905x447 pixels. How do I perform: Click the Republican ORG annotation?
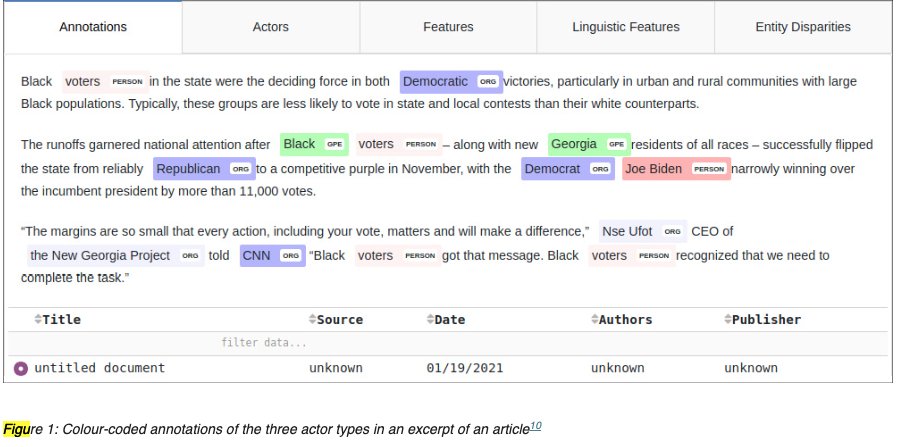click(204, 169)
